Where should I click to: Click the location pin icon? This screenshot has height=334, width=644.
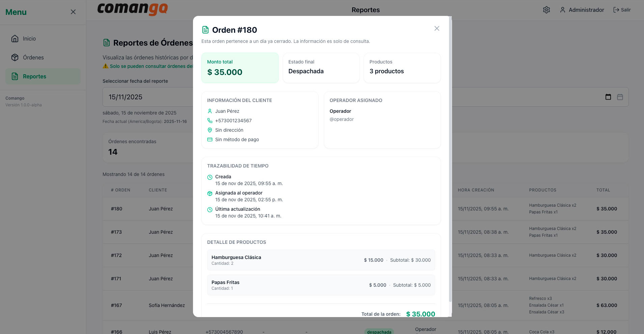coord(210,130)
